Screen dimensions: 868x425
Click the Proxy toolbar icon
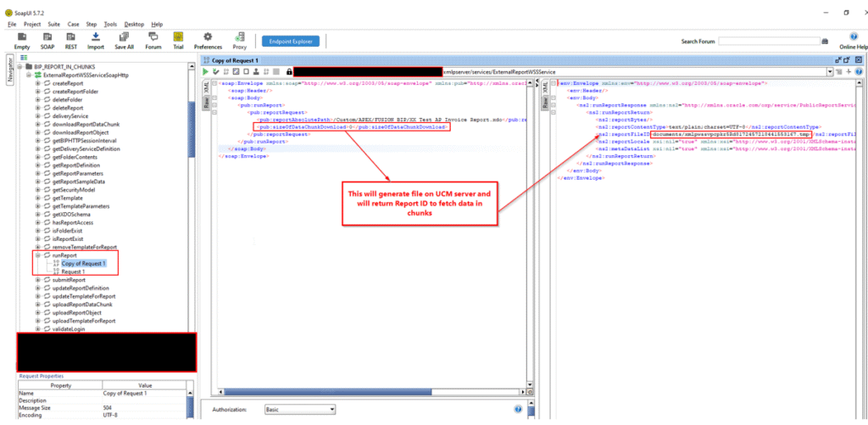240,36
